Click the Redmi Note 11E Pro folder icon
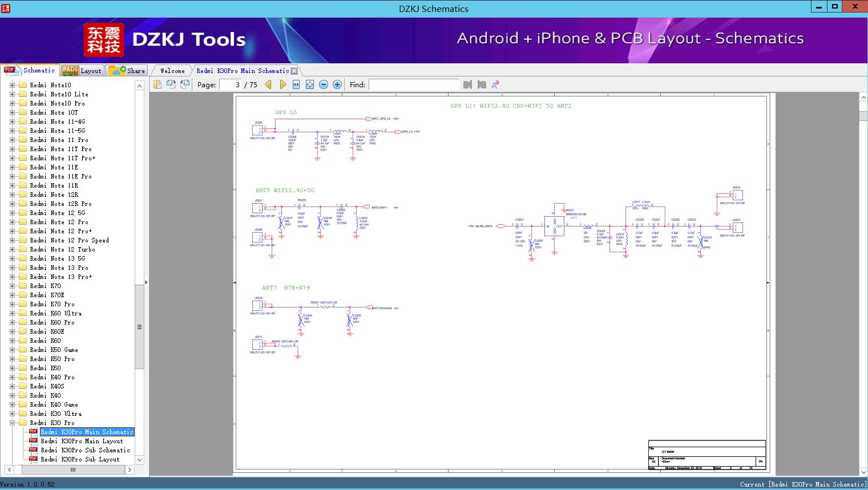 pyautogui.click(x=23, y=176)
